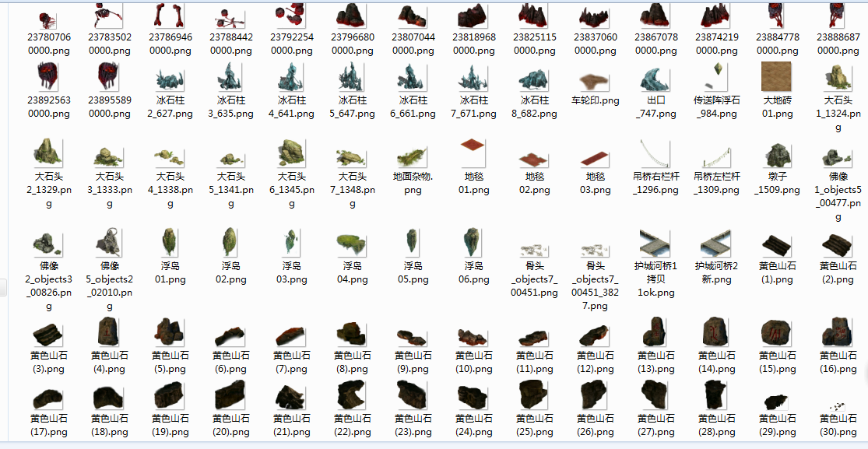Select the 大石头2_1329.png rock thumbnail
Viewport: 868px width, 449px height.
tap(49, 153)
